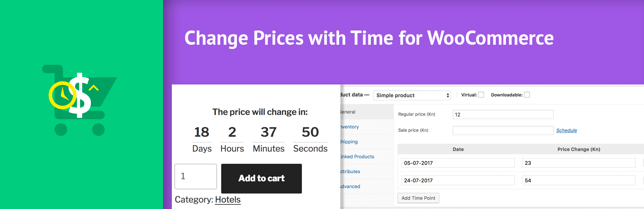Viewport: 644px width, 209px height.
Task: Click the yellow clock icon
Action: (63, 94)
